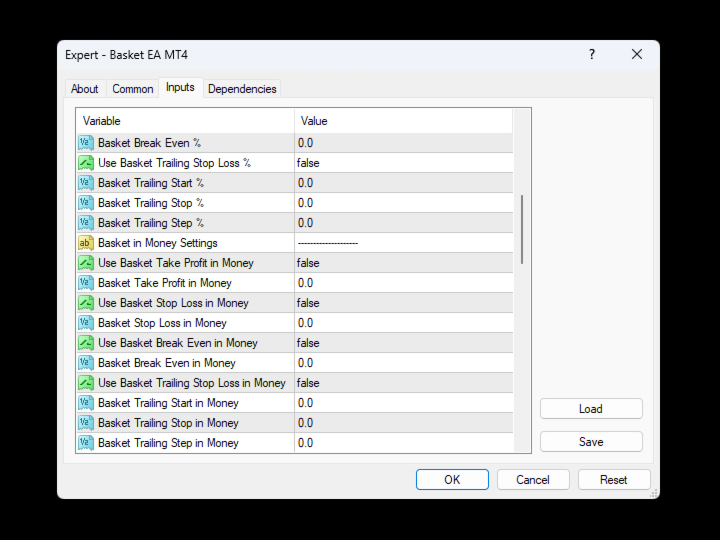Select the false value of Use Basket Stop Loss in Money
Viewport: 720px width, 540px height.
point(308,303)
